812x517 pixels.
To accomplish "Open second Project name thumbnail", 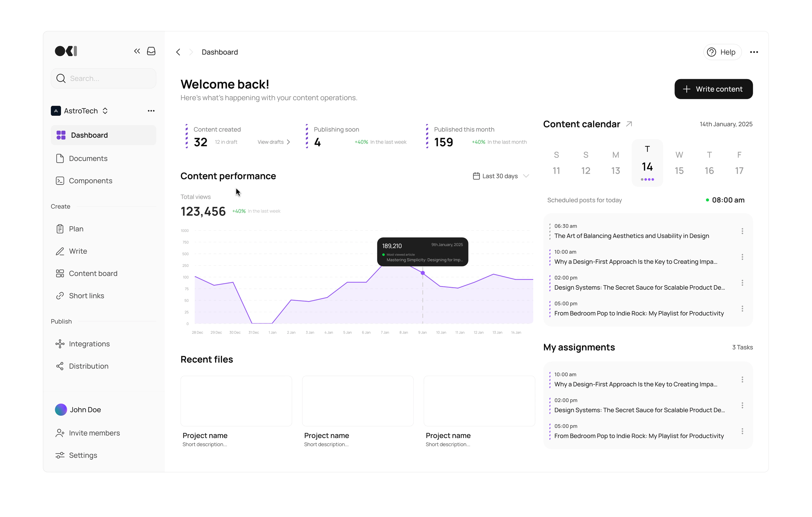I will click(x=358, y=401).
